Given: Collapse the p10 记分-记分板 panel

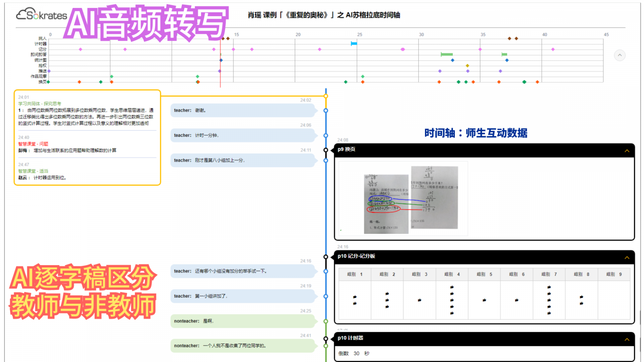Looking at the screenshot, I should point(626,257).
